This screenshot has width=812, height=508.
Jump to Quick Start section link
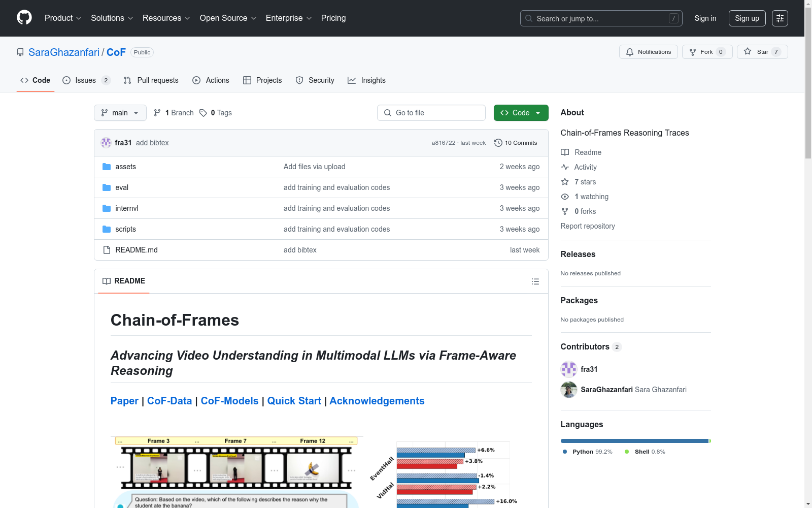(294, 401)
